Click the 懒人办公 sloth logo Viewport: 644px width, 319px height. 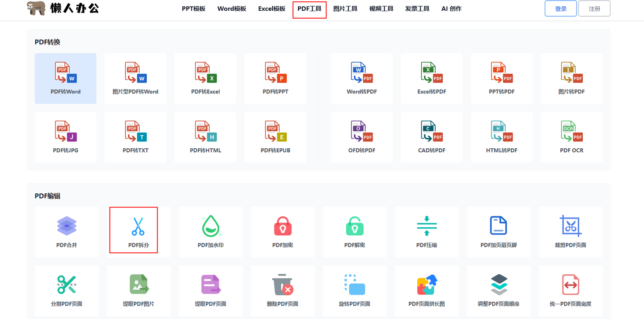(x=63, y=8)
